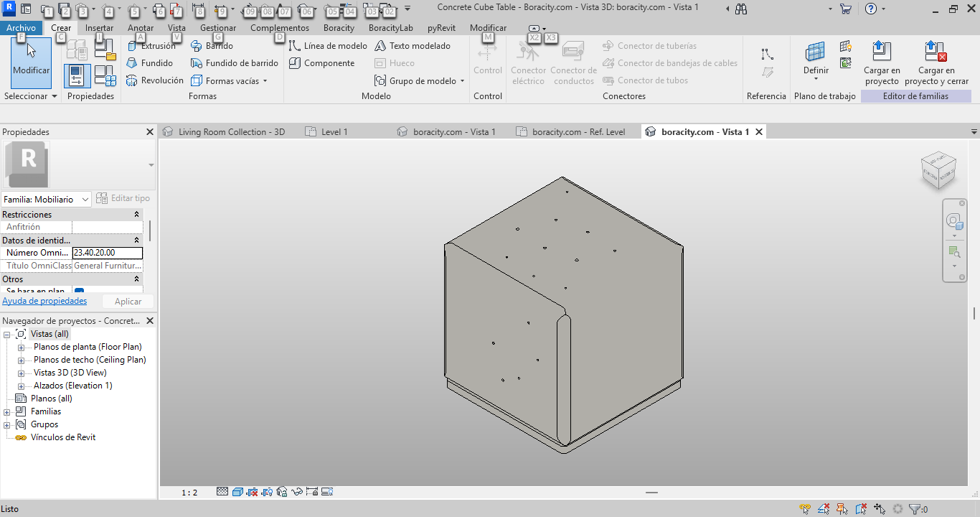Click the Número OmniClass value field
This screenshot has width=980, height=517.
(x=108, y=253)
